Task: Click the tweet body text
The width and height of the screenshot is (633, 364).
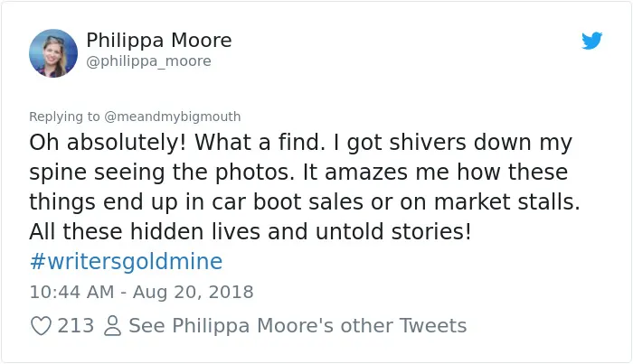Action: (305, 187)
